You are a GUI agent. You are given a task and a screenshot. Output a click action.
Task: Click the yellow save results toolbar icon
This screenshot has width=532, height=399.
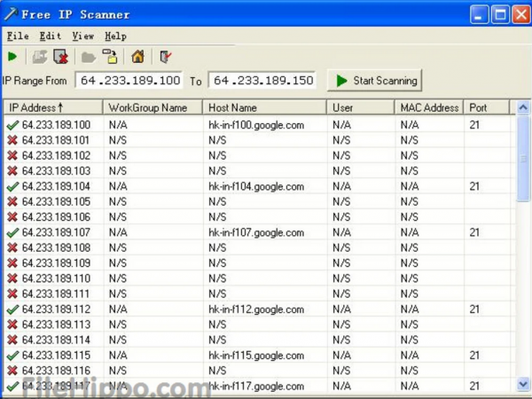[x=110, y=57]
